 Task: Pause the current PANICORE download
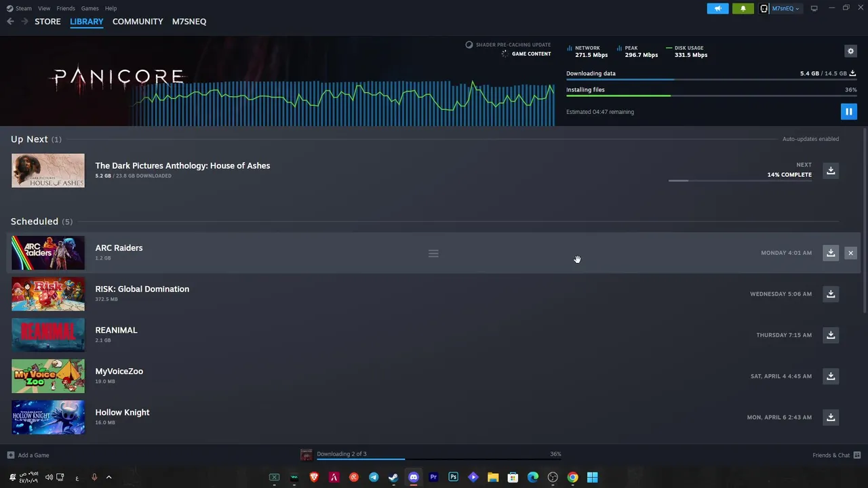(x=848, y=112)
